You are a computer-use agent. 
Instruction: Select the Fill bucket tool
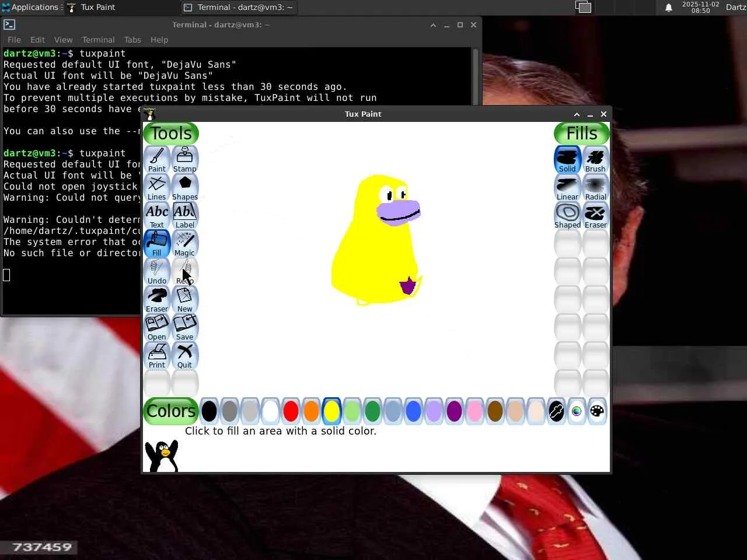(157, 244)
